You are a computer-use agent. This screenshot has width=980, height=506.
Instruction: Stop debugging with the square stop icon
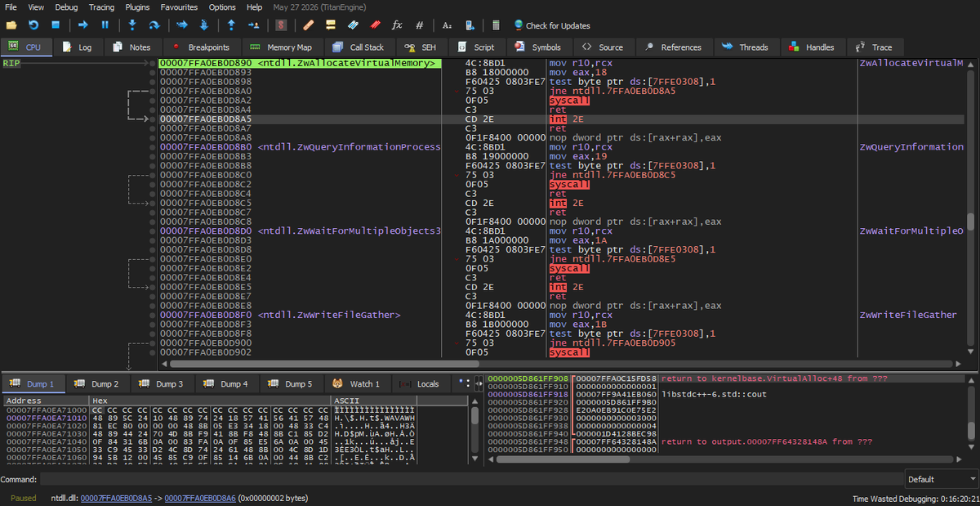pyautogui.click(x=56, y=25)
